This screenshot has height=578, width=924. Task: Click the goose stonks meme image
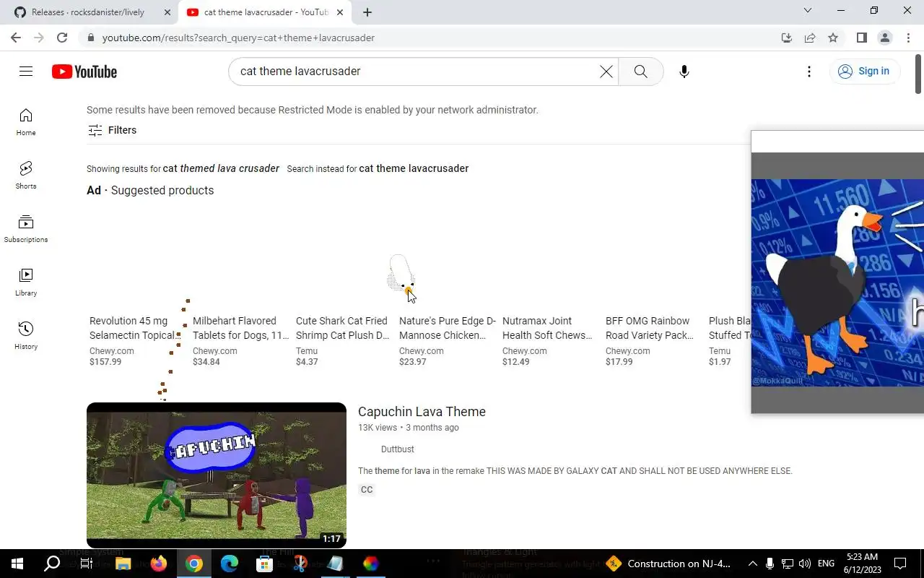837,282
